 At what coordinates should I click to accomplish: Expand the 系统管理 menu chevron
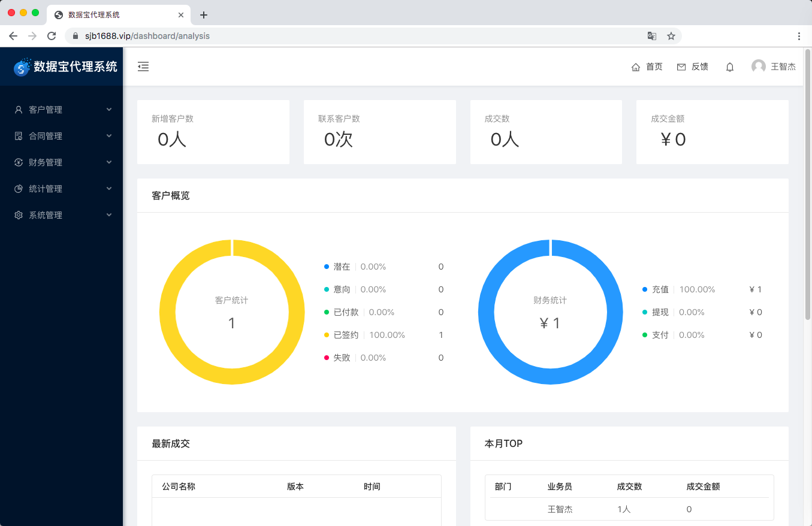pos(109,215)
